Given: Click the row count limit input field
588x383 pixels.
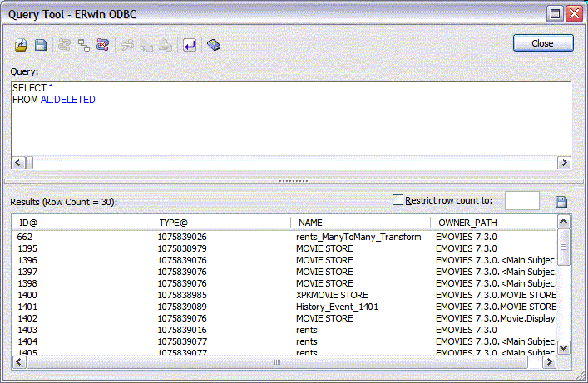Looking at the screenshot, I should 521,201.
